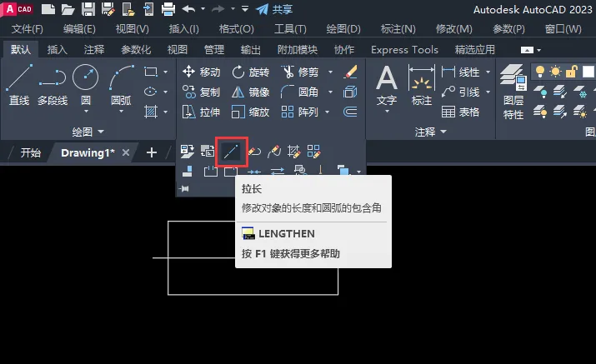
Task: Select the Arc (圆弧) tool
Action: (x=121, y=84)
